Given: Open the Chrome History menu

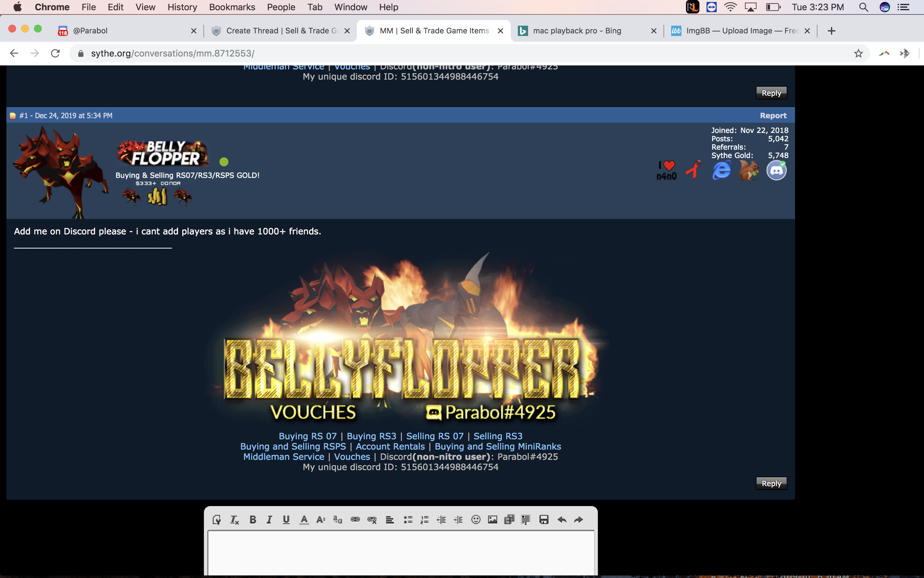Looking at the screenshot, I should click(x=182, y=7).
